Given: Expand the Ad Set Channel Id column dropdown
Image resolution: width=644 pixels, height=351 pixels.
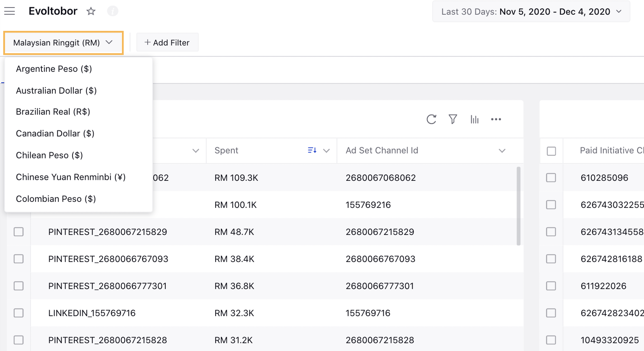Looking at the screenshot, I should [x=502, y=151].
